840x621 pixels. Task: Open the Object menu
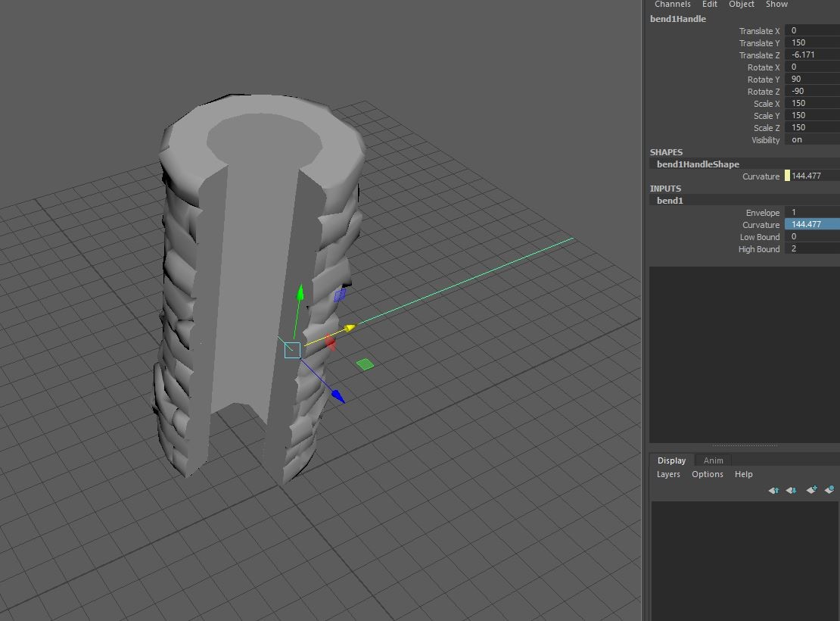742,5
